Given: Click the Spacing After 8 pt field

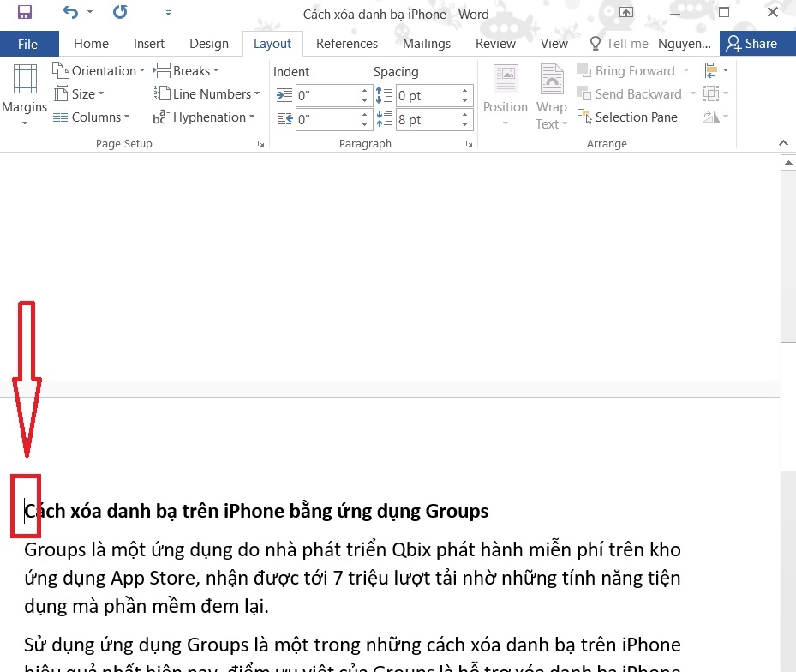Looking at the screenshot, I should (x=428, y=119).
